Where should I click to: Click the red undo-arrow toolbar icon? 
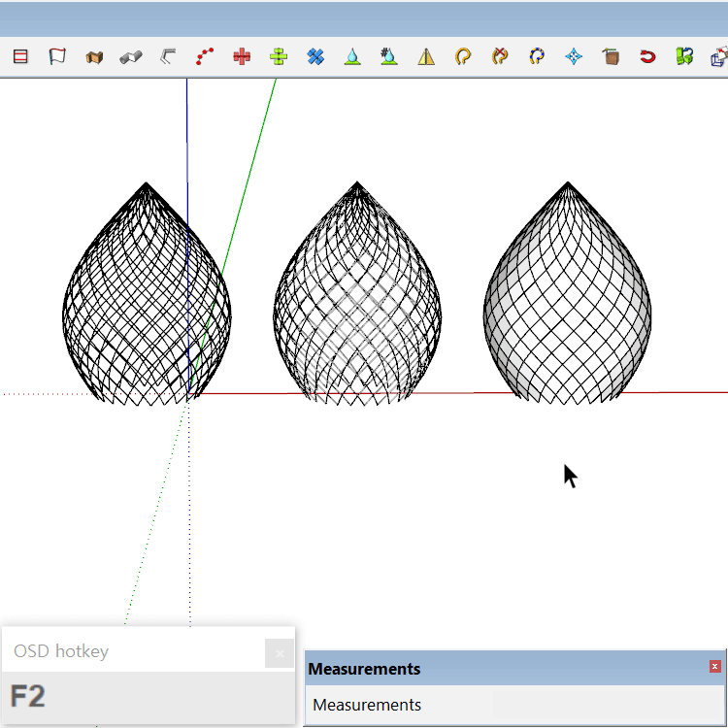(x=647, y=56)
